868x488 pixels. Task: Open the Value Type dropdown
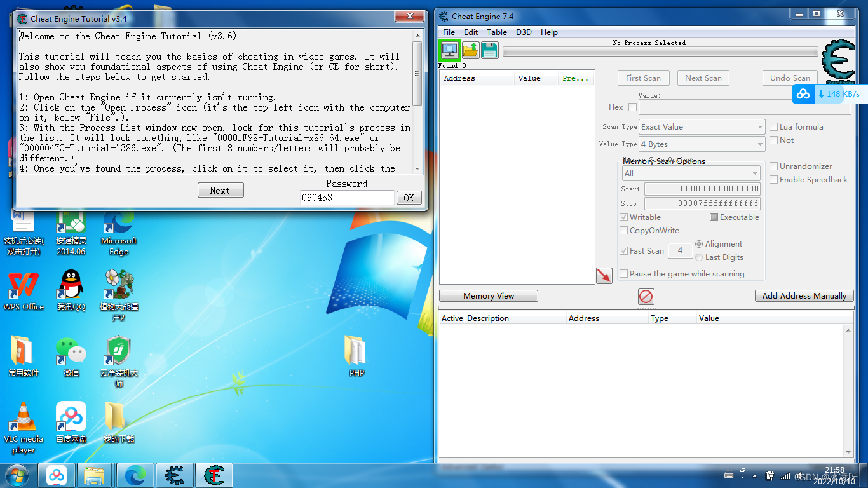pos(702,144)
